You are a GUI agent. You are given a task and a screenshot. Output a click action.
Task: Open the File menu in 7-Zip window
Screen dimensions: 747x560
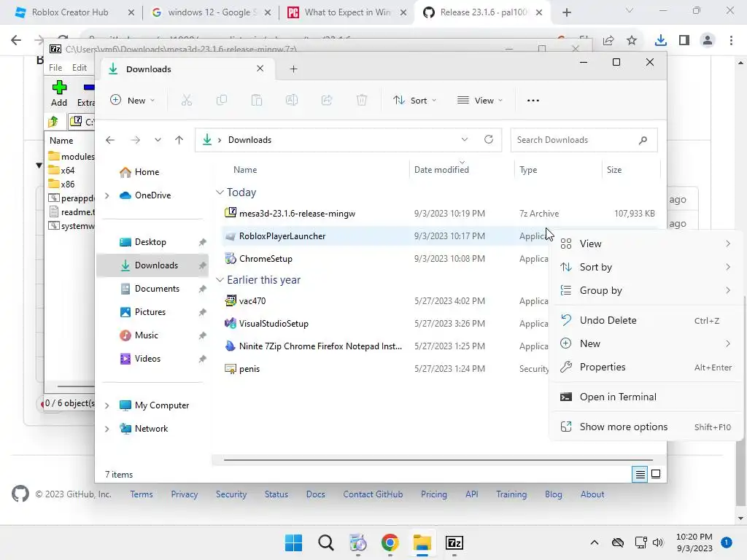(x=55, y=68)
